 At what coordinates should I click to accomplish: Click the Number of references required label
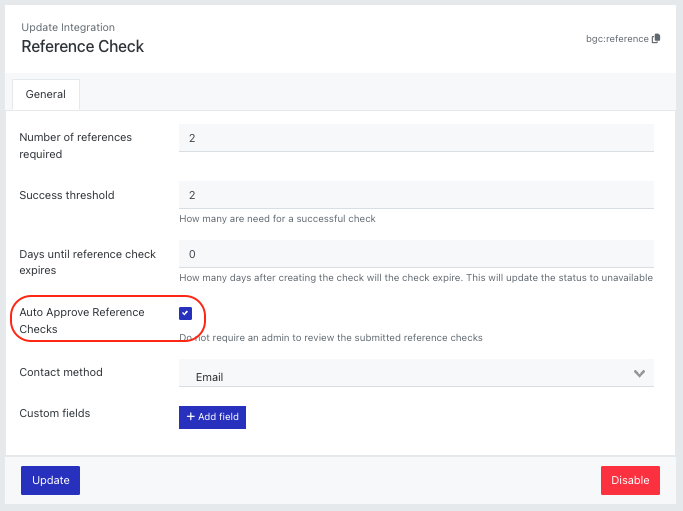coord(76,146)
